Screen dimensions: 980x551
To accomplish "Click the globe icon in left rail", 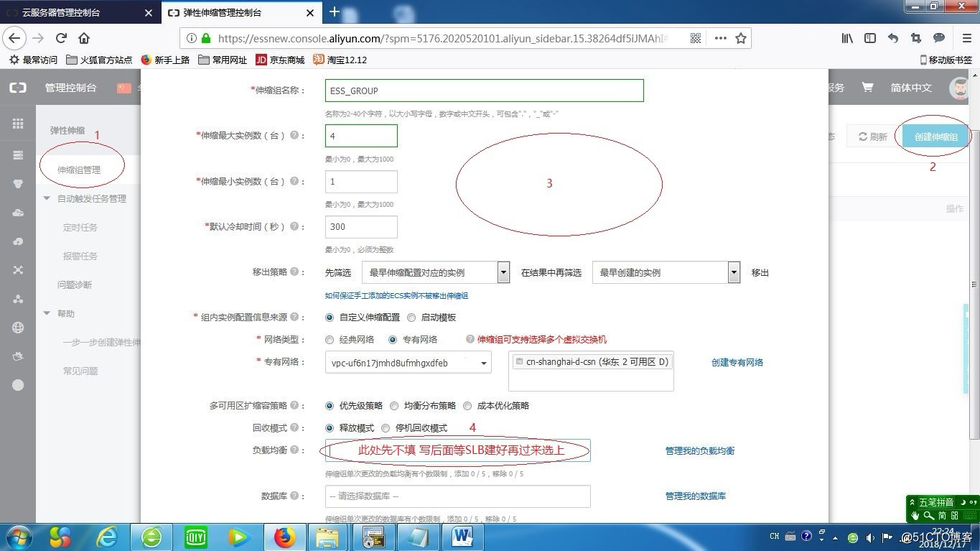I will 18,328.
